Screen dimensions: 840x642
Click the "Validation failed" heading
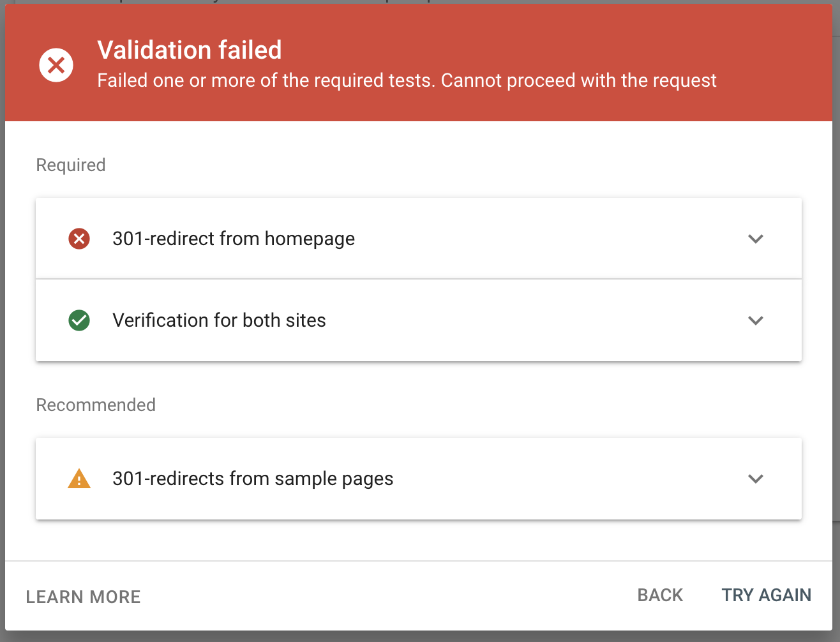click(x=190, y=50)
